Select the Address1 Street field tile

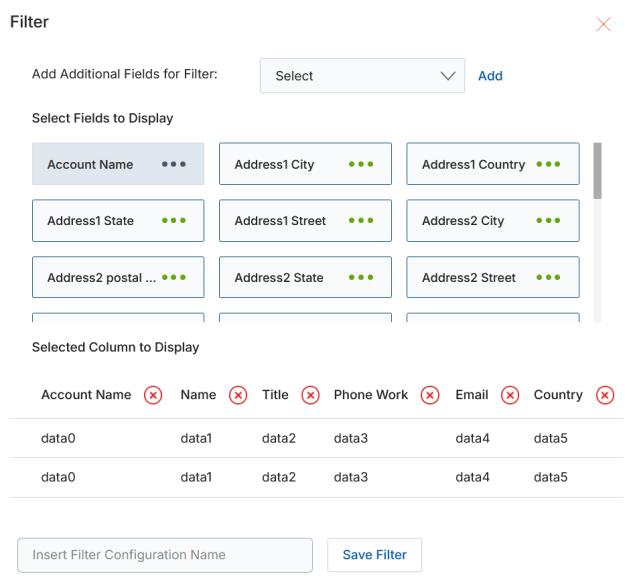click(305, 220)
